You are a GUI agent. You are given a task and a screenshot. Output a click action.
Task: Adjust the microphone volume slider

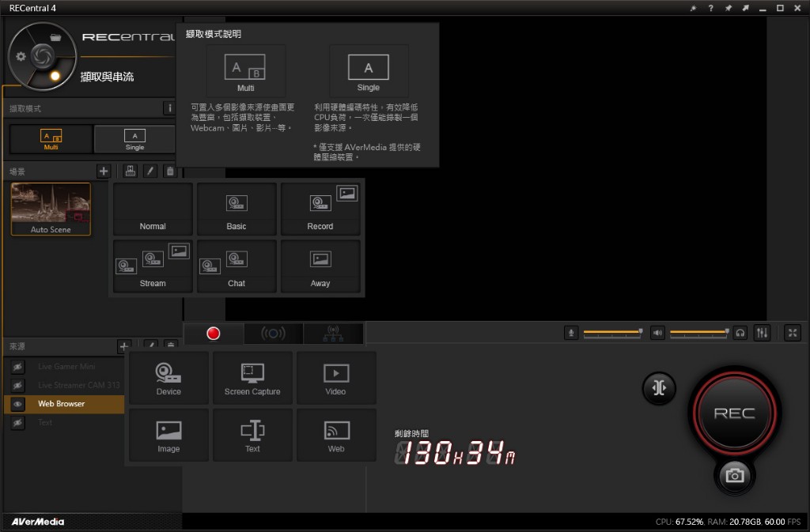pos(612,333)
